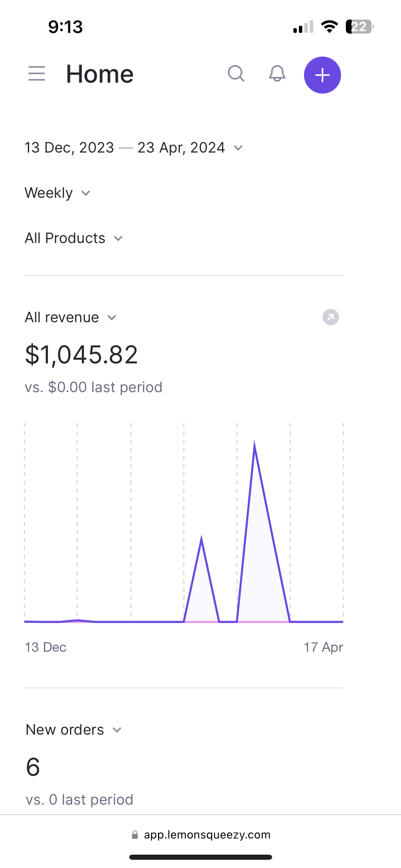Open the hamburger navigation menu

point(37,74)
